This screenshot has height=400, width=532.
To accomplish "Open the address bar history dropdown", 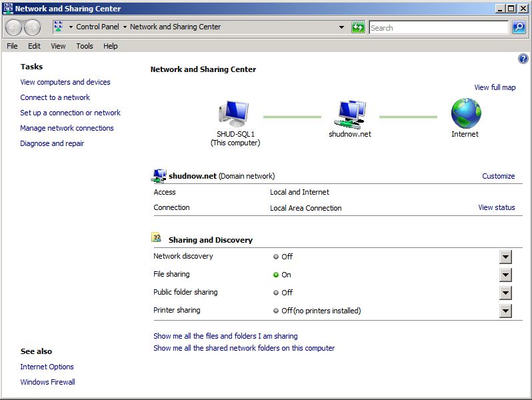I will (342, 27).
